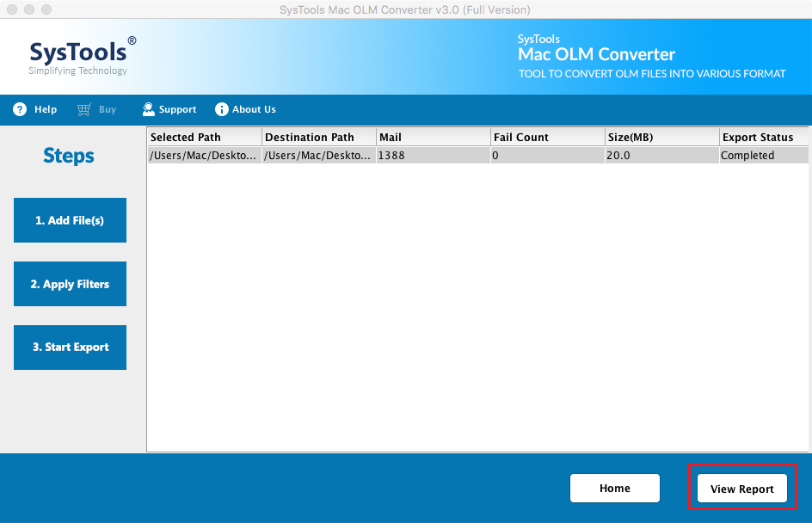Select the Fail Count cell showing 0

coord(548,156)
